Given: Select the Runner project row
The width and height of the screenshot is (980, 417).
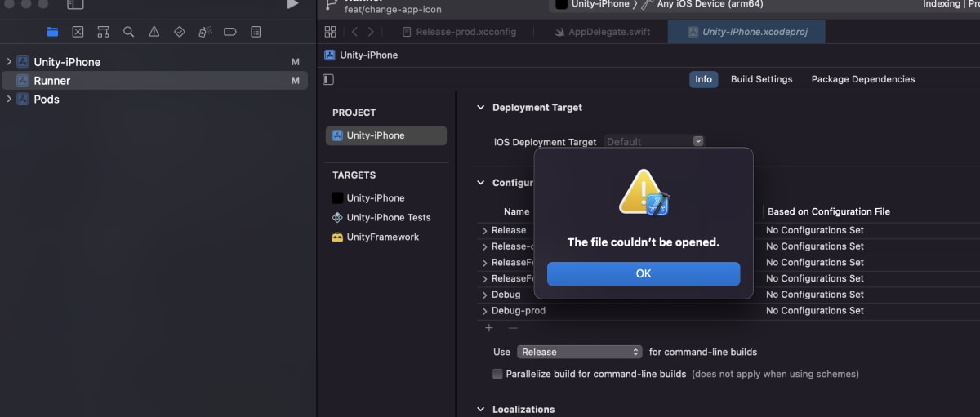Looking at the screenshot, I should point(154,81).
